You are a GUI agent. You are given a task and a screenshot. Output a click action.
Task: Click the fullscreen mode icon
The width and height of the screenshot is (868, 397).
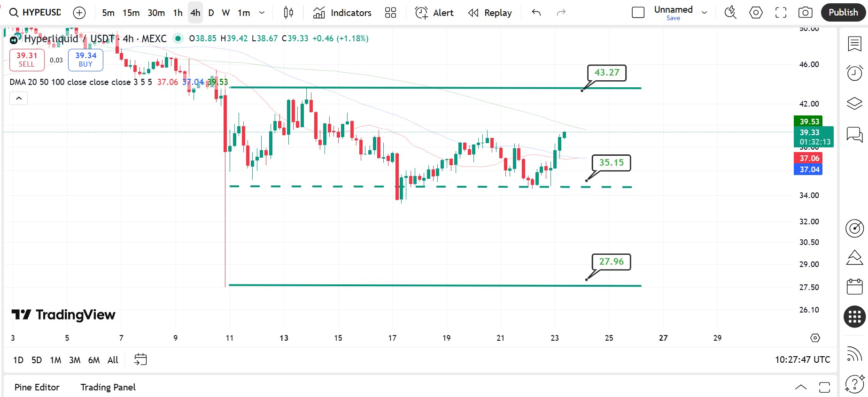781,13
